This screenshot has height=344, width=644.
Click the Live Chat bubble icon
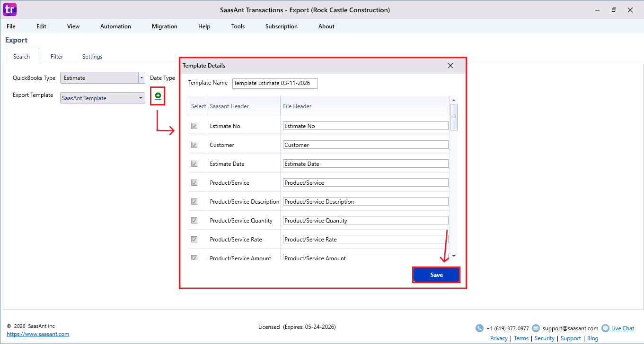(x=605, y=328)
